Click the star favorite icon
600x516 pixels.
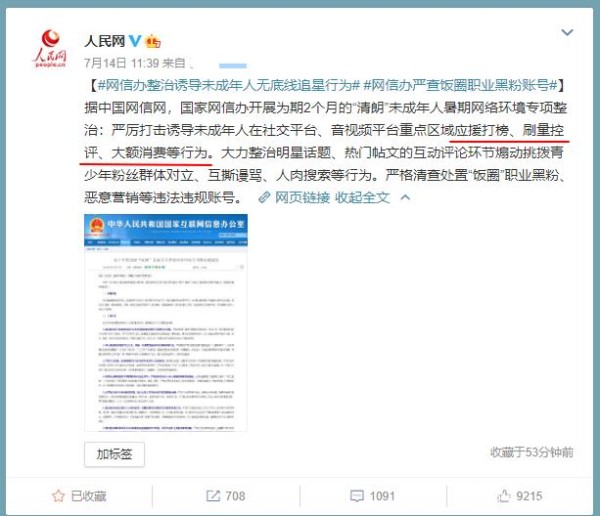(58, 496)
